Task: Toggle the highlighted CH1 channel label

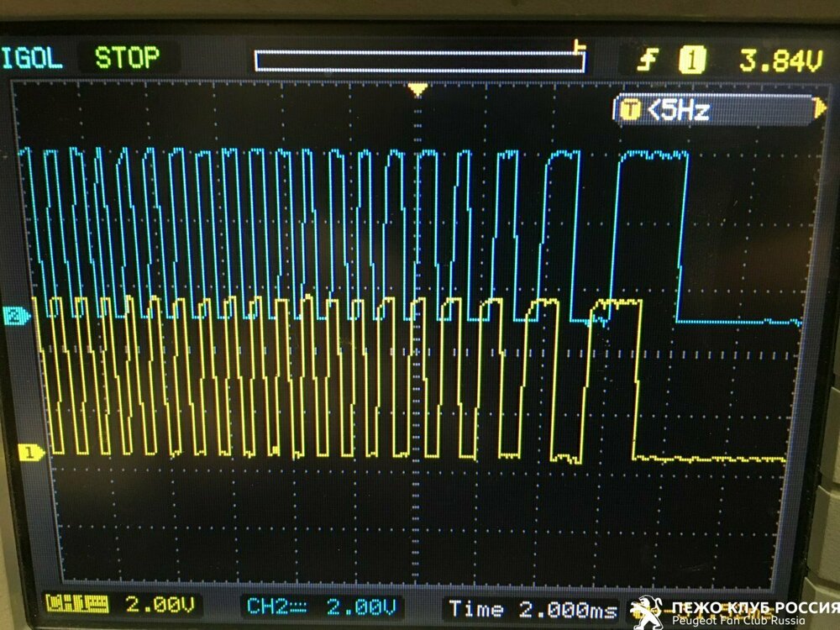Action: tap(77, 605)
